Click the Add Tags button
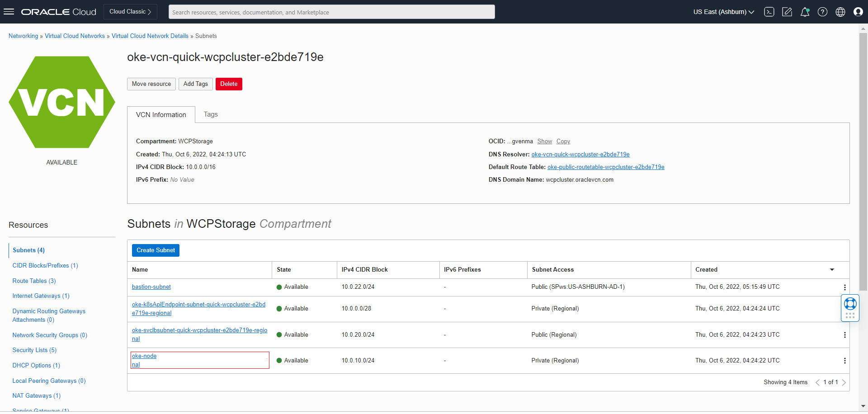 pos(196,84)
